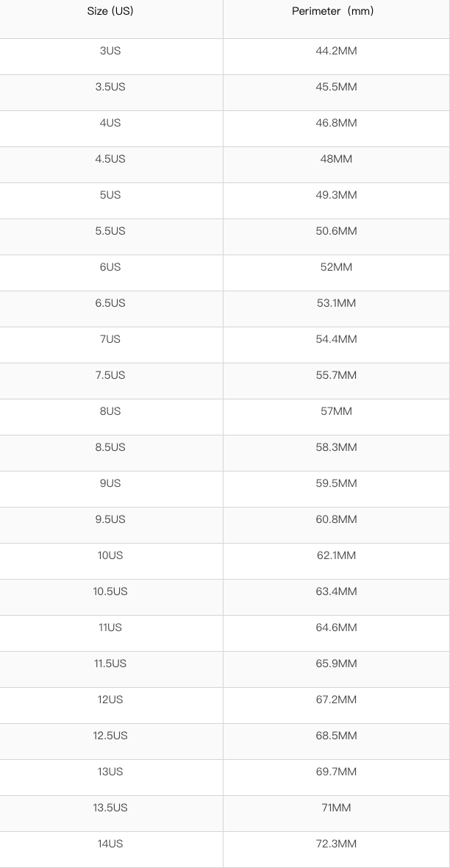
Task: Click the Size (US) column header
Action: click(x=110, y=12)
